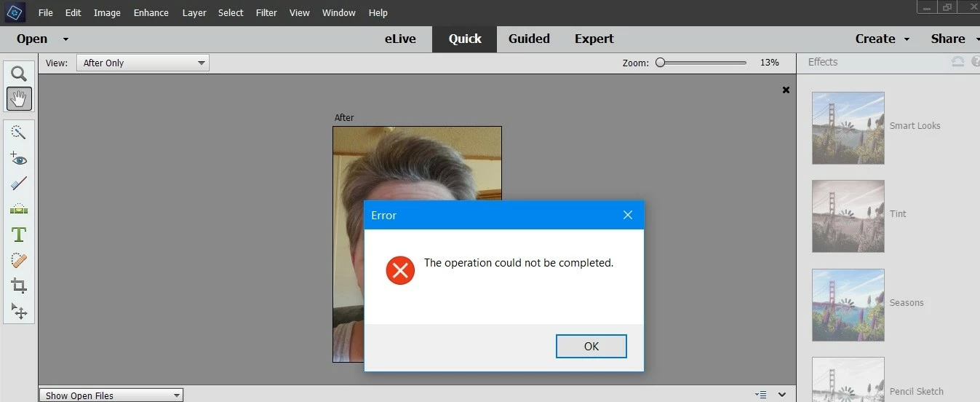This screenshot has height=402, width=980.
Task: Close the open photo with black X
Action: pos(786,90)
